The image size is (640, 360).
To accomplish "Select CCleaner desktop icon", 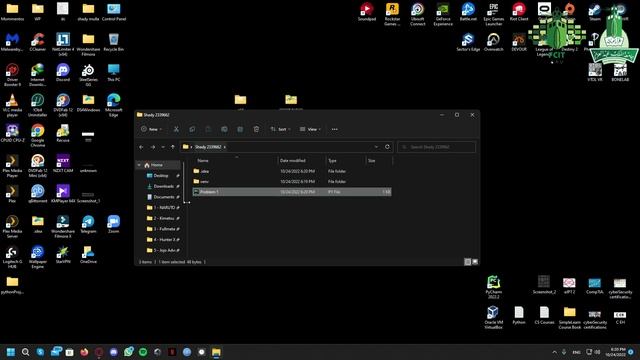I will tap(38, 42).
